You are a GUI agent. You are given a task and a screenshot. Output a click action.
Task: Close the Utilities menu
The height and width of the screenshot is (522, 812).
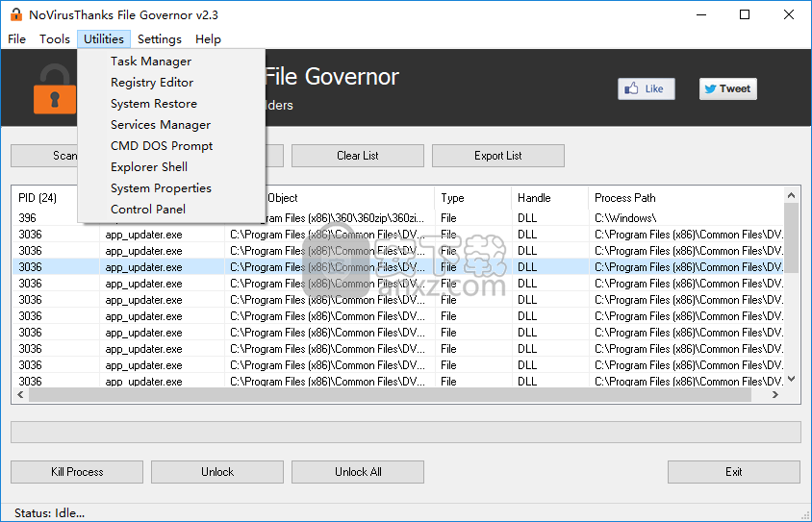(104, 39)
